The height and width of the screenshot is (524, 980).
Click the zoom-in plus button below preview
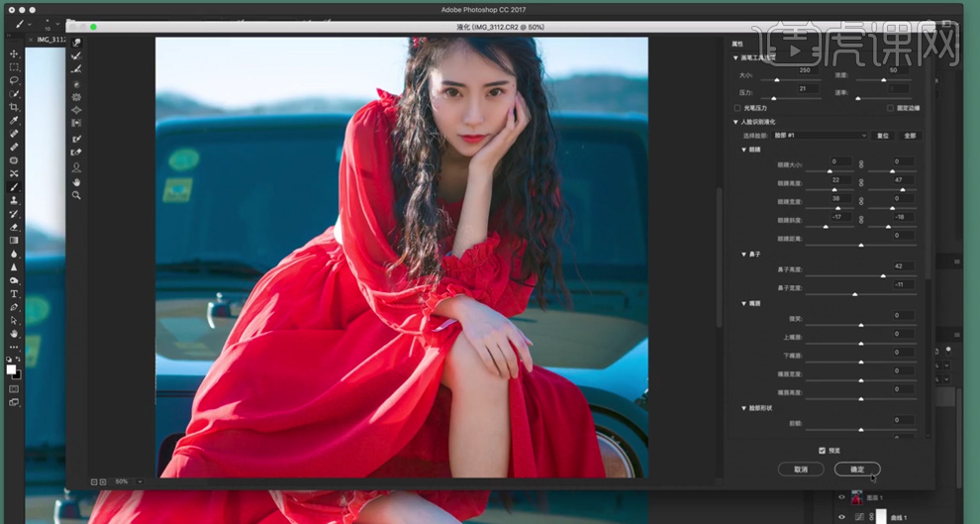coord(103,482)
